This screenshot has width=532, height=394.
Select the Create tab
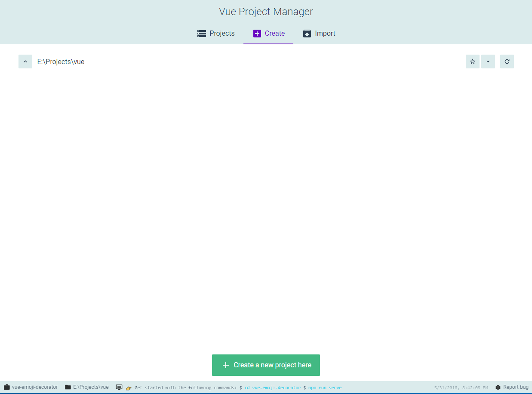point(268,33)
